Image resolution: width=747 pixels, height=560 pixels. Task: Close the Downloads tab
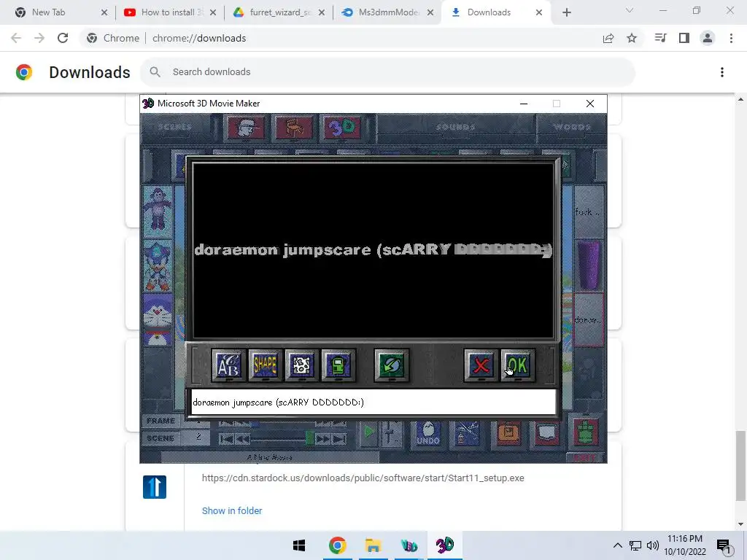pos(539,12)
